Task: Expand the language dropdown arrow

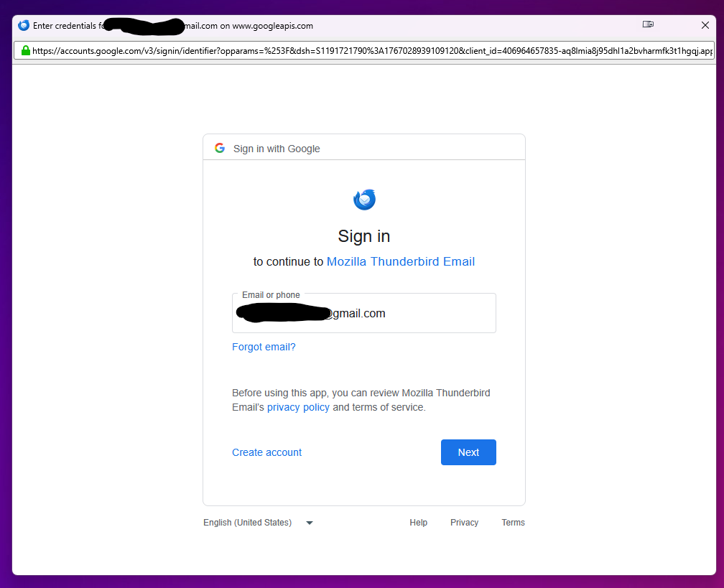Action: pyautogui.click(x=310, y=523)
